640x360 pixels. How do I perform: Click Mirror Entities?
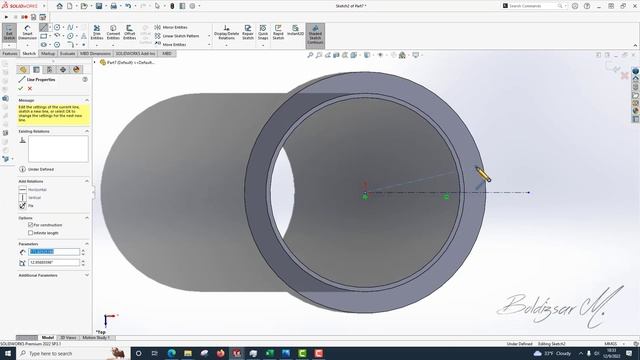171,27
